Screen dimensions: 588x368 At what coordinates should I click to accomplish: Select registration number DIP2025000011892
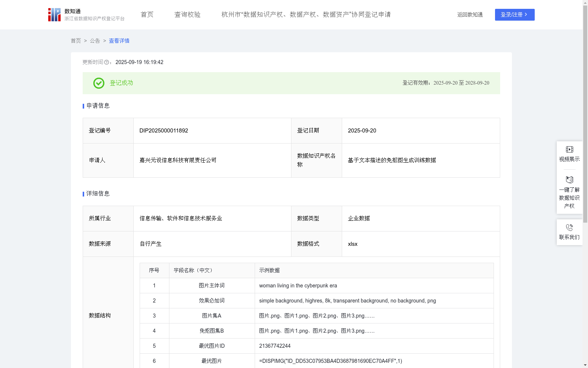click(164, 131)
